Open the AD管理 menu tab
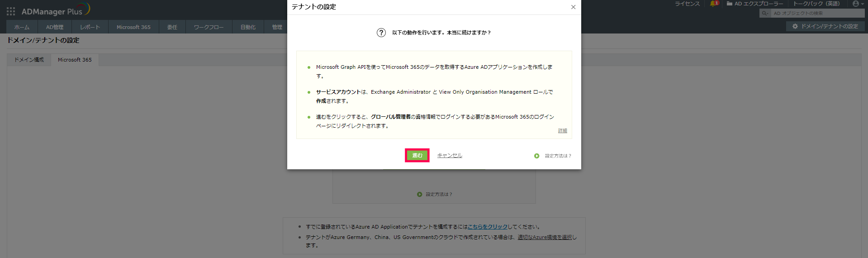The height and width of the screenshot is (258, 868). click(55, 27)
